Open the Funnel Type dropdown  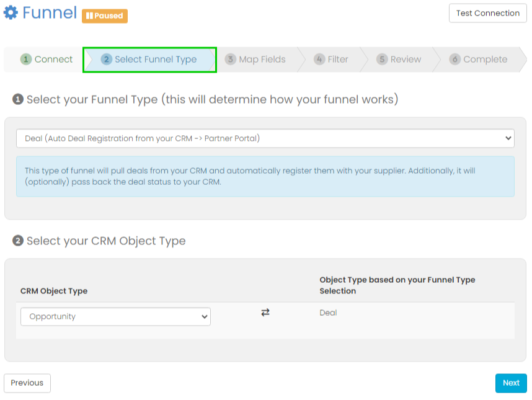pos(265,138)
